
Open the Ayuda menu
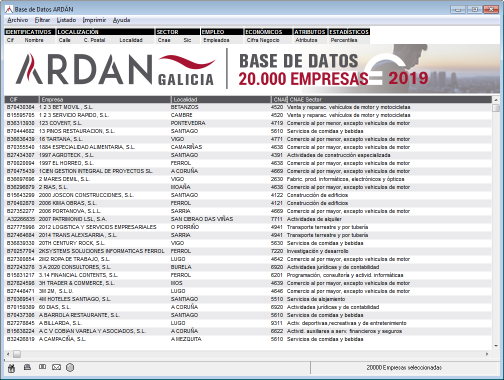point(121,20)
